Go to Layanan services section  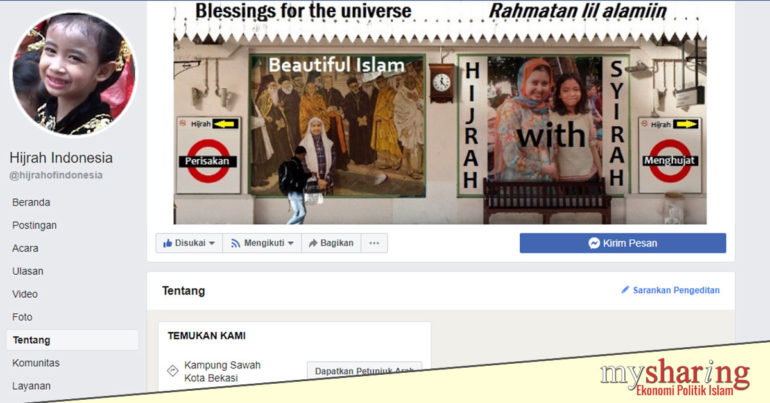tap(31, 386)
